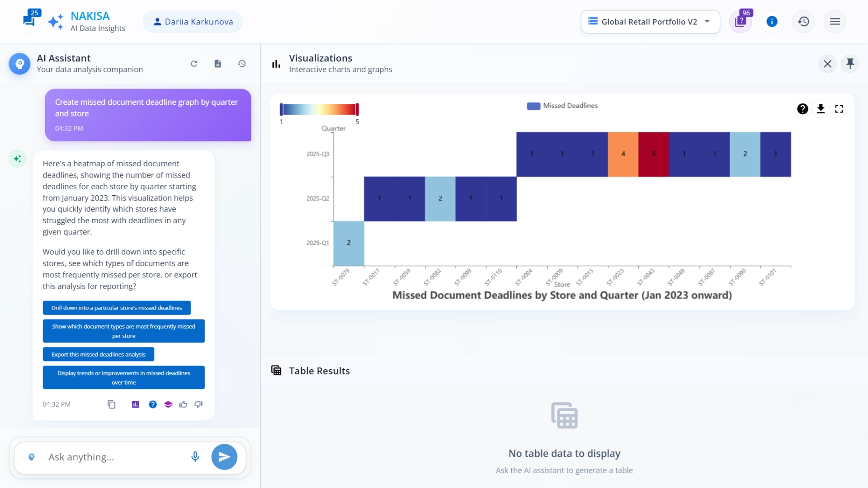Open Global Retail Portfolio V2 dropdown
Screen dimensions: 868x488
coord(650,22)
